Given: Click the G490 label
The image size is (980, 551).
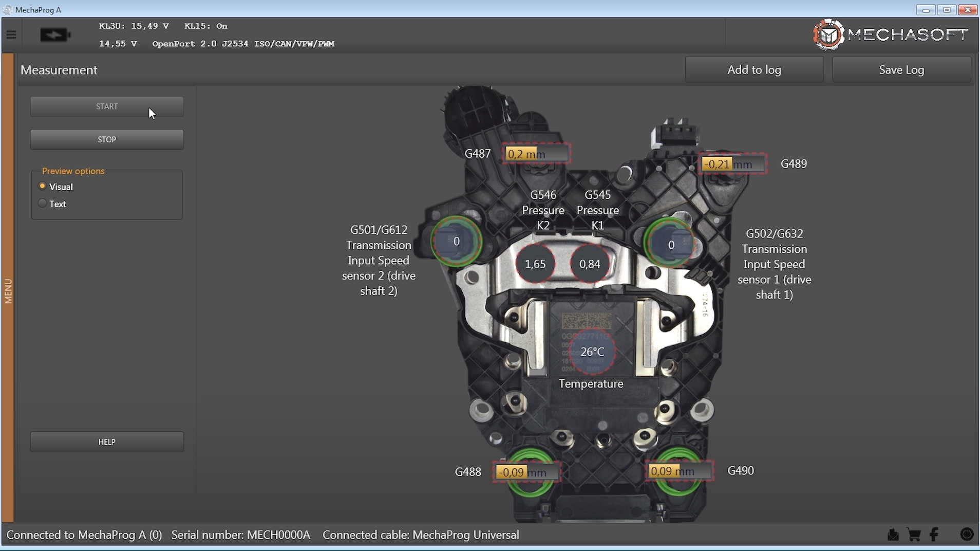Looking at the screenshot, I should click(x=741, y=471).
